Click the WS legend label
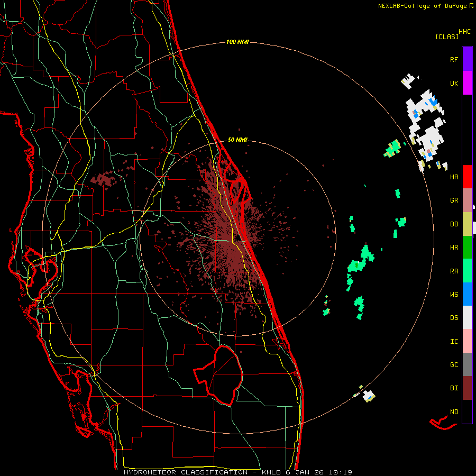 pyautogui.click(x=454, y=295)
